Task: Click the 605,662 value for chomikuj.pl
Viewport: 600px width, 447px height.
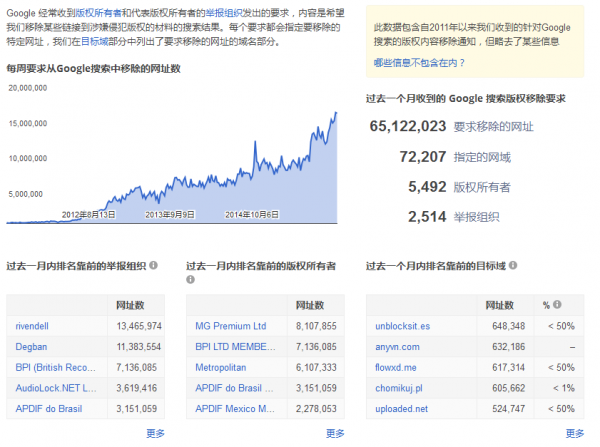Action: [x=509, y=388]
